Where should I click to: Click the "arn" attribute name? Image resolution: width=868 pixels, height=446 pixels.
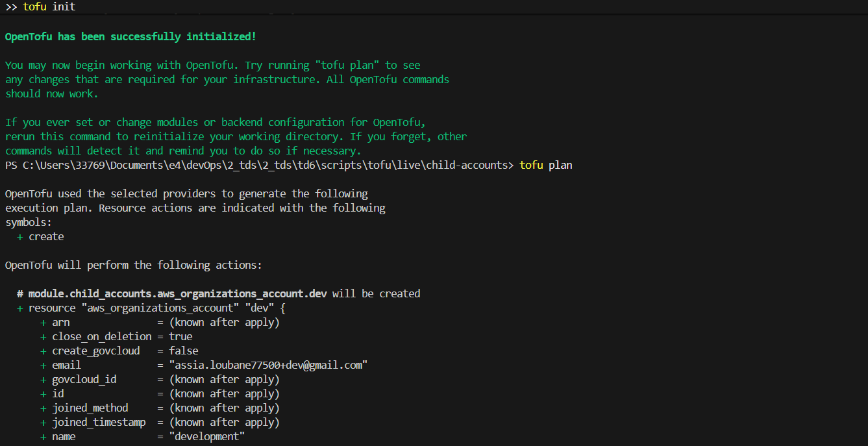coord(61,322)
